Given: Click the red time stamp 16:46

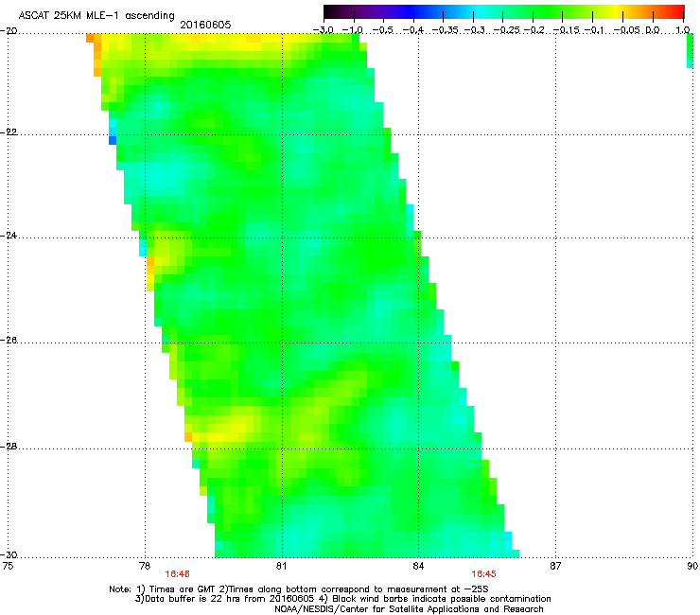Looking at the screenshot, I should [177, 574].
